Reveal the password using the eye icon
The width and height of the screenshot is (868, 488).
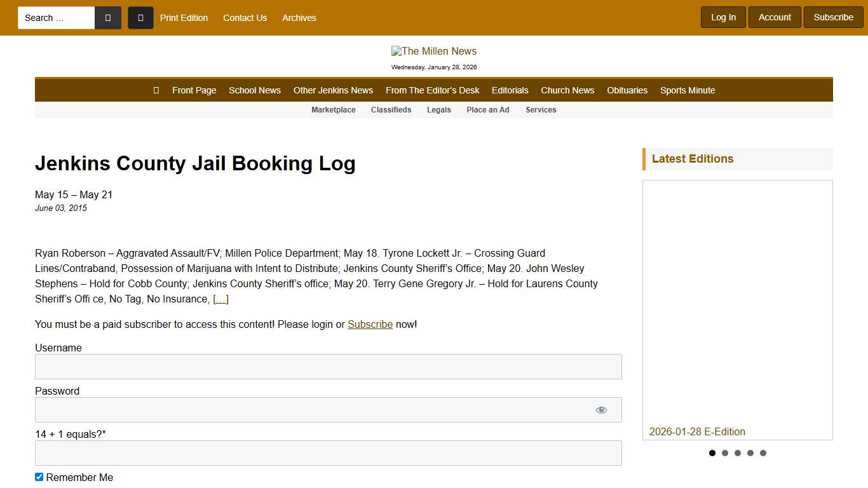pyautogui.click(x=601, y=409)
